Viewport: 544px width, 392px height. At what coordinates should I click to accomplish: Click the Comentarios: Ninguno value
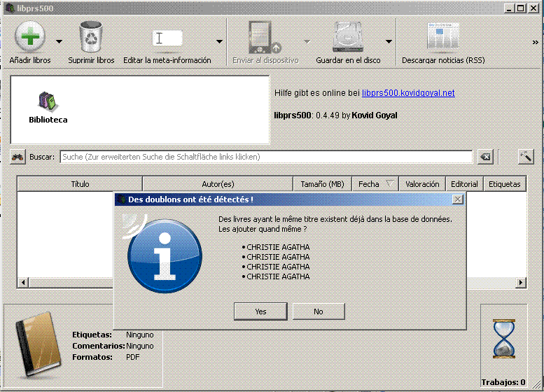click(140, 346)
